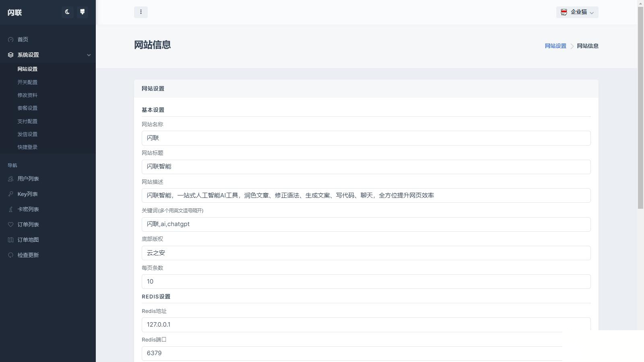This screenshot has width=644, height=362.
Task: Open the 企业猫 user dropdown
Action: point(577,12)
